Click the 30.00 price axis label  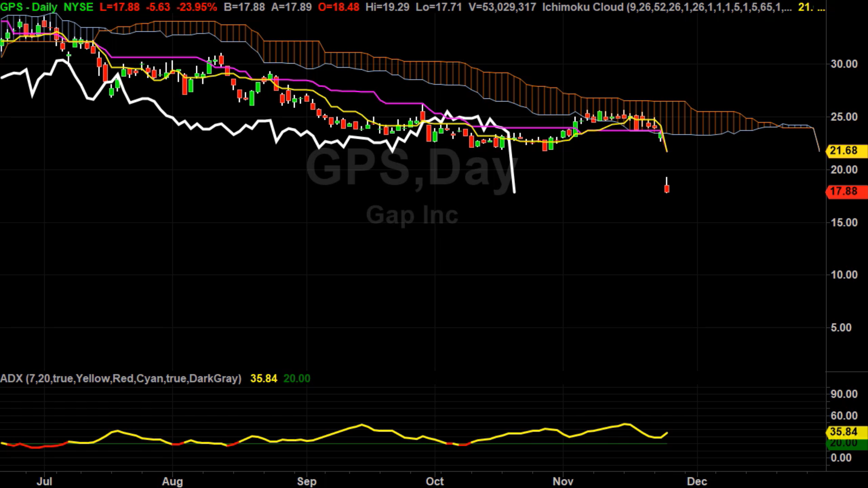tap(844, 64)
